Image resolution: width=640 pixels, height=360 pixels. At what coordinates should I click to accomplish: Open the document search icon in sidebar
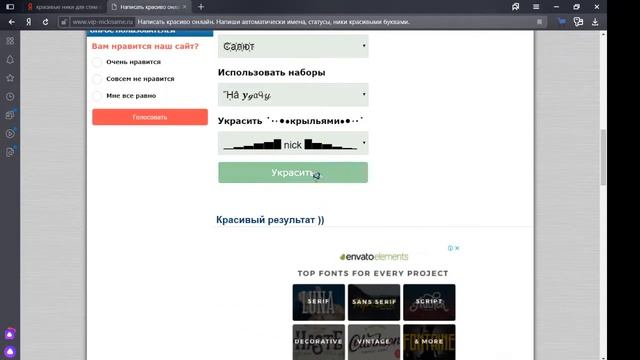point(10,152)
